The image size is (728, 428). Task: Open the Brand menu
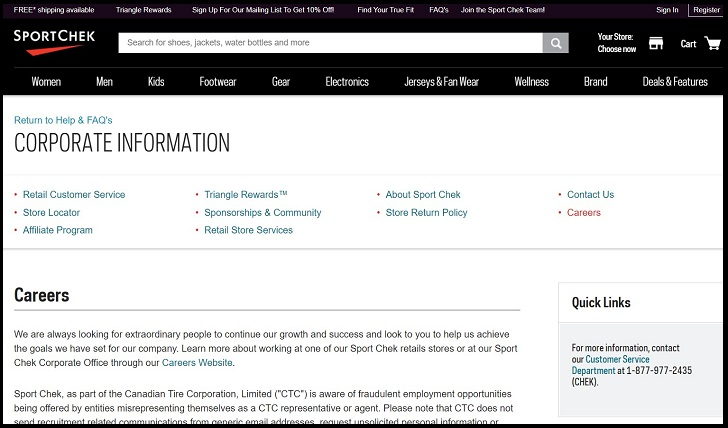tap(596, 82)
